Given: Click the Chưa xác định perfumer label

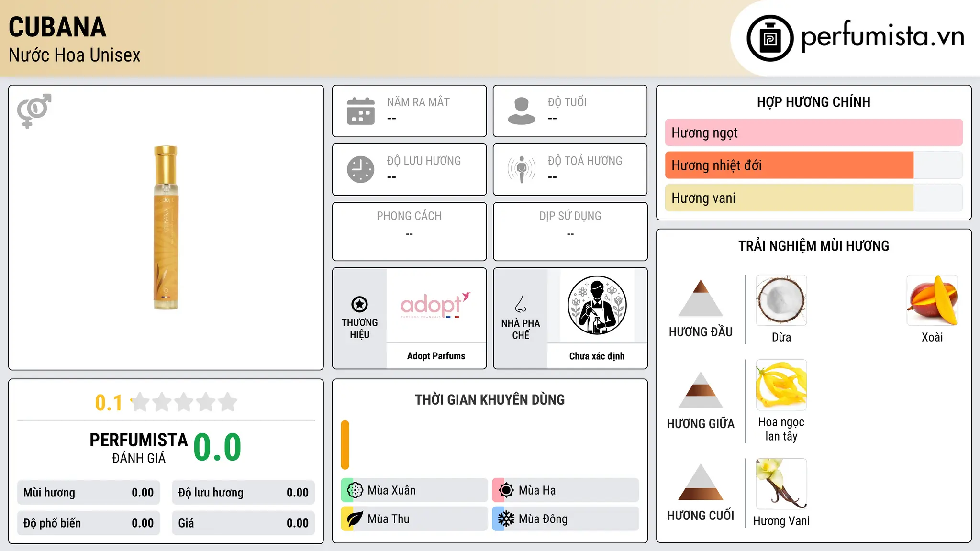Looking at the screenshot, I should [597, 356].
